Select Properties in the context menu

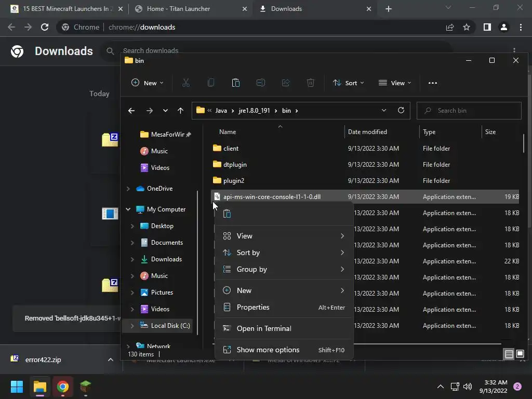284,307
